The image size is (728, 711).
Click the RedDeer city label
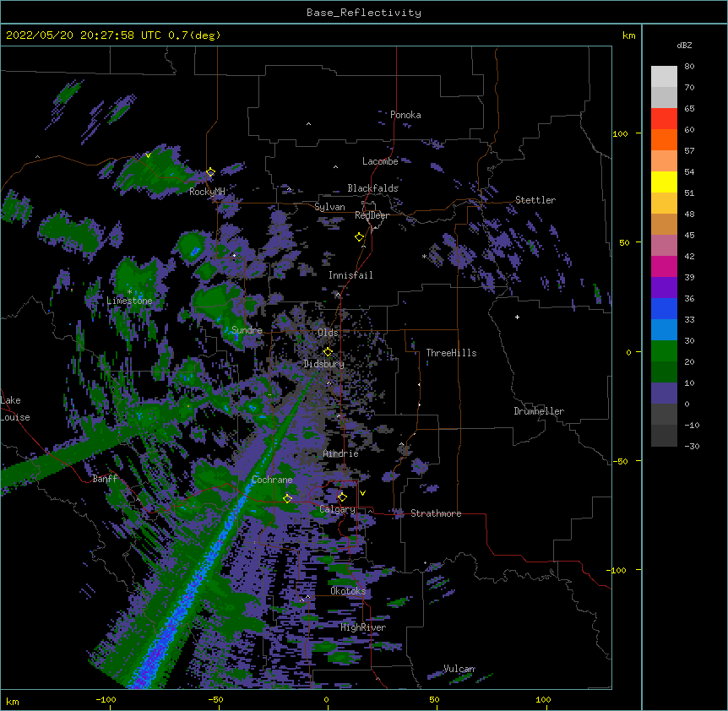click(372, 215)
